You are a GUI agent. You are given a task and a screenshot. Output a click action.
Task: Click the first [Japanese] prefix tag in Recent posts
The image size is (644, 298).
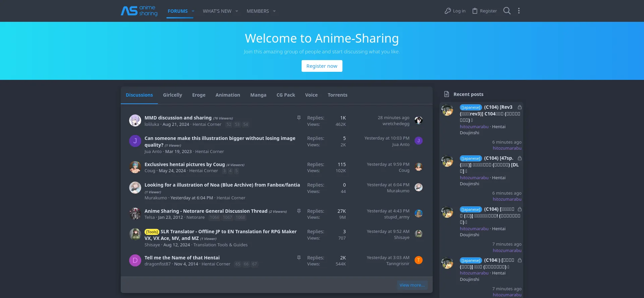pos(471,107)
